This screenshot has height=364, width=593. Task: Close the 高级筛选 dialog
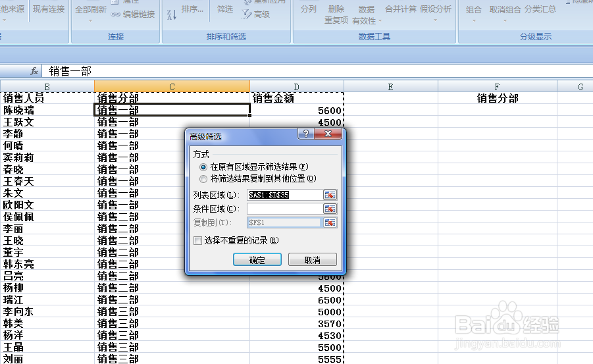(328, 134)
